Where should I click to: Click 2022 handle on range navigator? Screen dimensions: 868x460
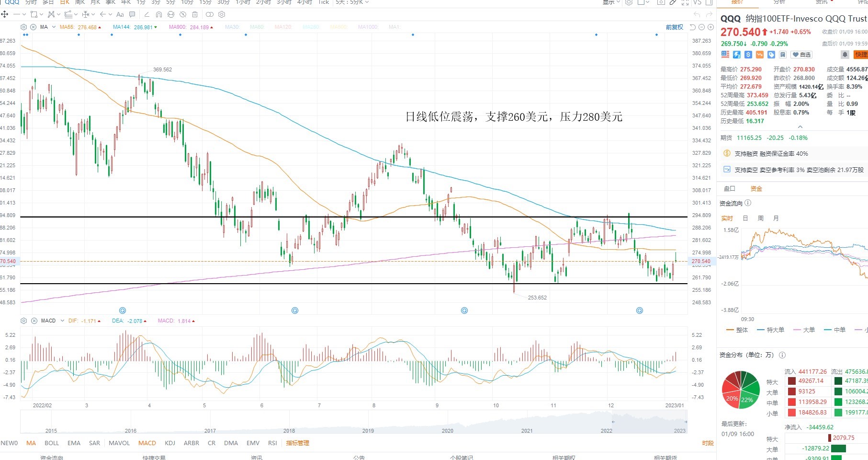[613, 422]
